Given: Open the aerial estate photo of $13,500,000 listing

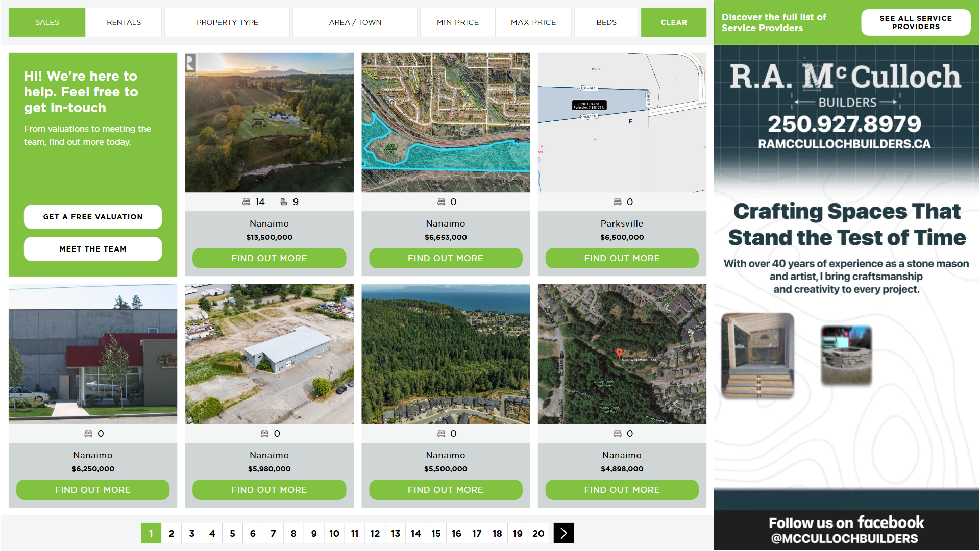Looking at the screenshot, I should click(x=269, y=122).
